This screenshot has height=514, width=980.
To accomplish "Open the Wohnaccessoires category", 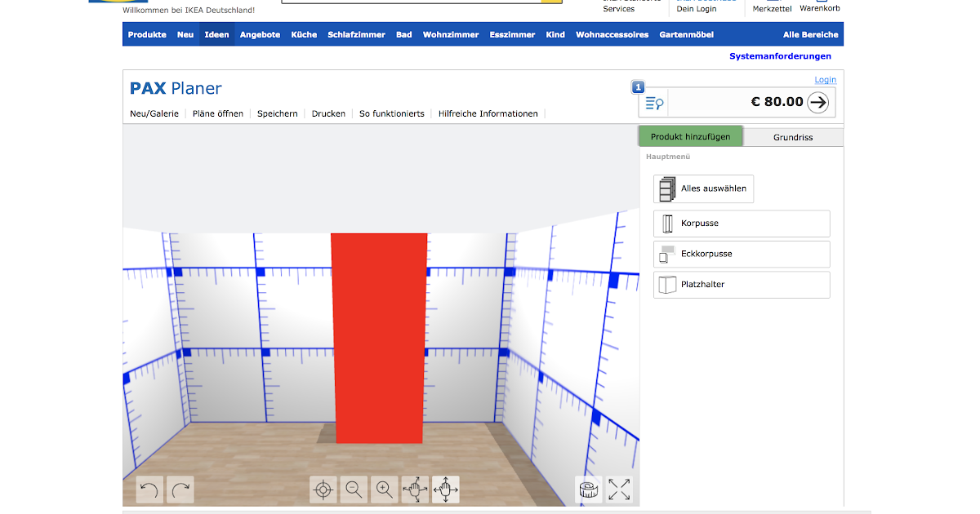I will [612, 34].
